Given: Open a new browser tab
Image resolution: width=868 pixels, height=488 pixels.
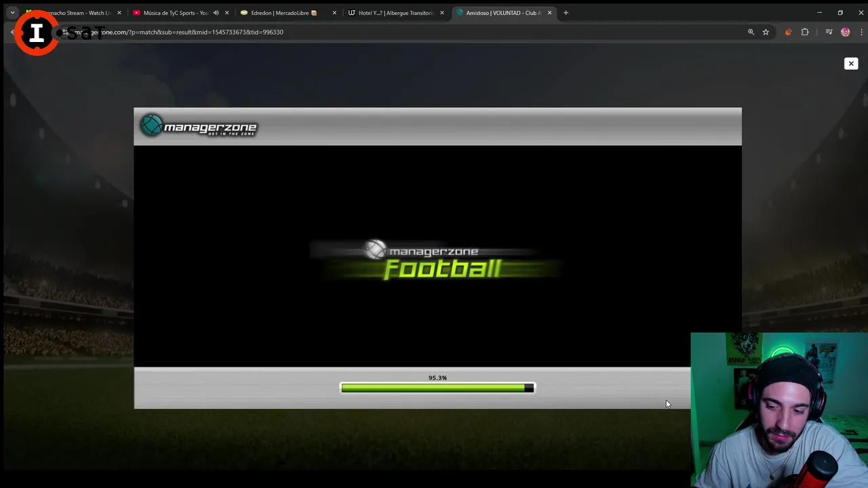Looking at the screenshot, I should tap(566, 13).
